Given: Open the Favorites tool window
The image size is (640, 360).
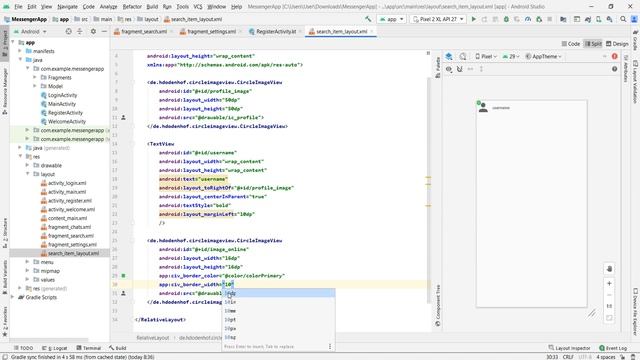Looking at the screenshot, I should point(5,321).
